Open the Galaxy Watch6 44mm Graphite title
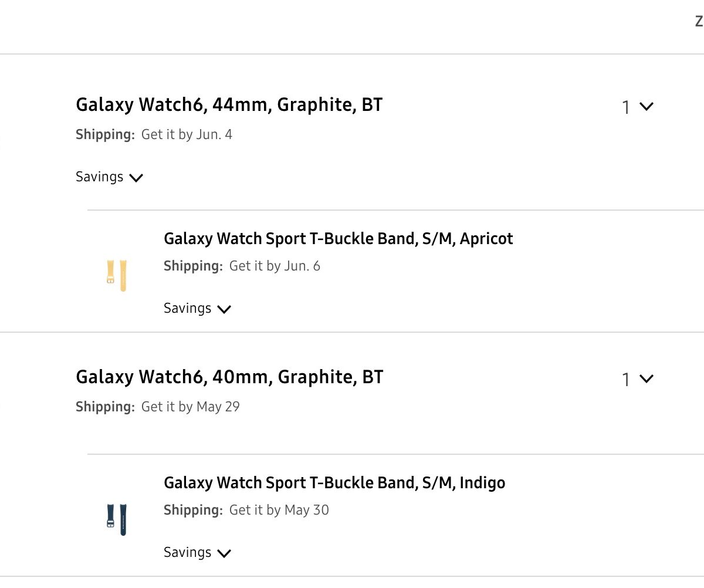Image resolution: width=704 pixels, height=588 pixels. (229, 105)
